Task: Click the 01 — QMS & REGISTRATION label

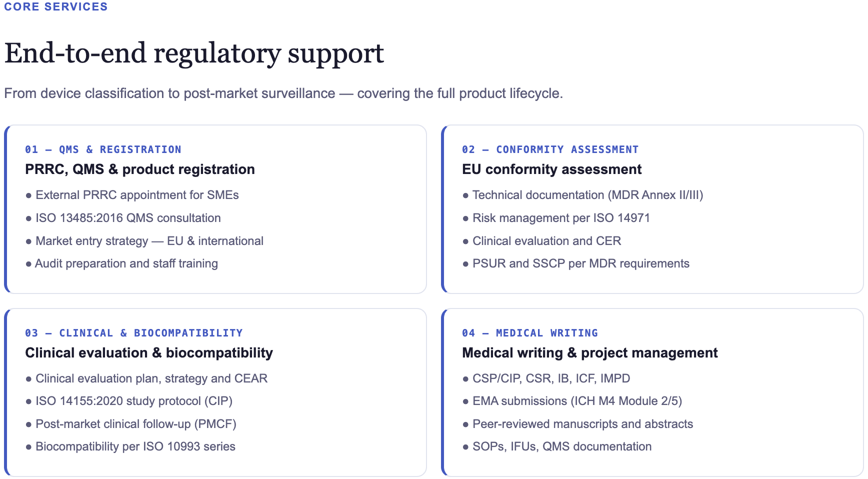Action: coord(103,149)
